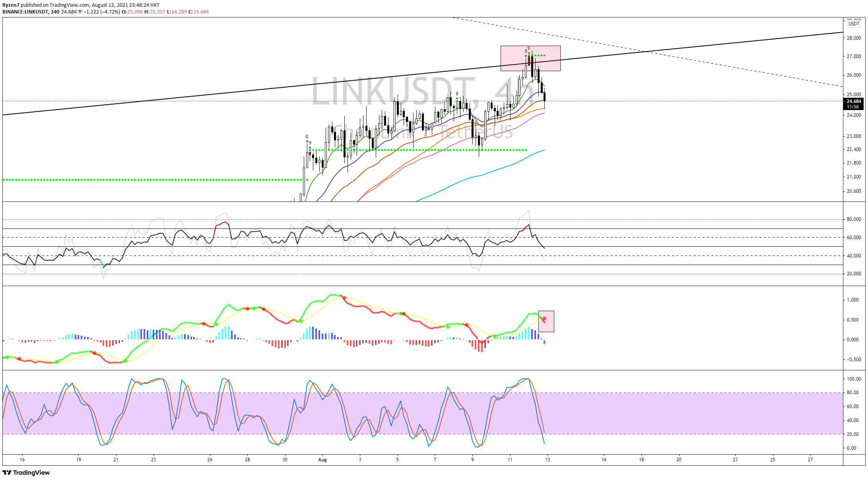Click the 27.000 price axis label
868x480 pixels.
click(854, 56)
